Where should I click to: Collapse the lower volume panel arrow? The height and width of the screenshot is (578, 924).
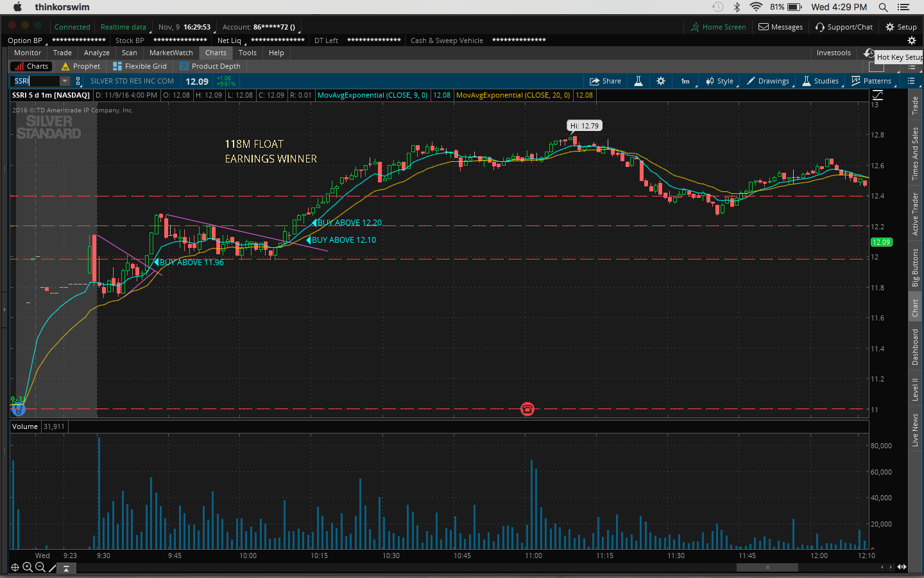click(x=66, y=568)
